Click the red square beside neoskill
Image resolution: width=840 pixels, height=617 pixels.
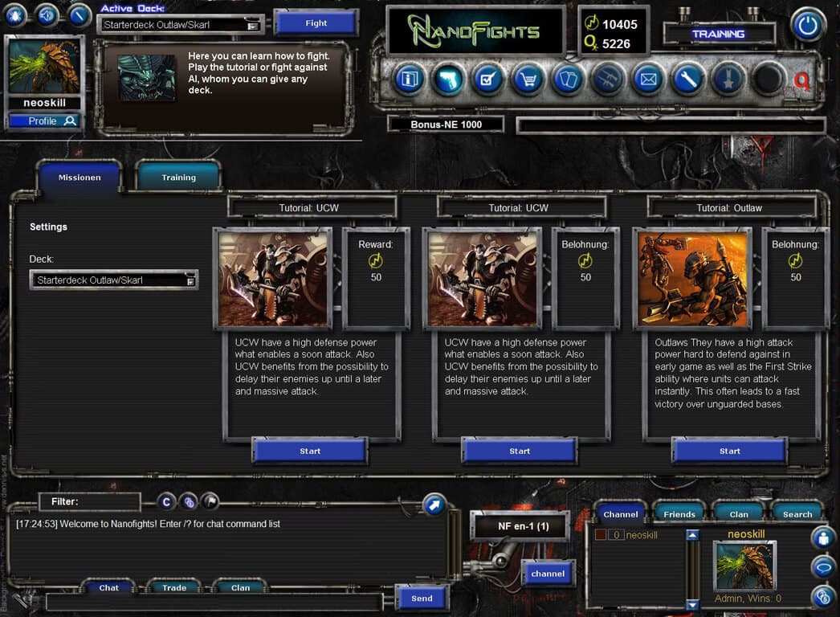tap(601, 535)
